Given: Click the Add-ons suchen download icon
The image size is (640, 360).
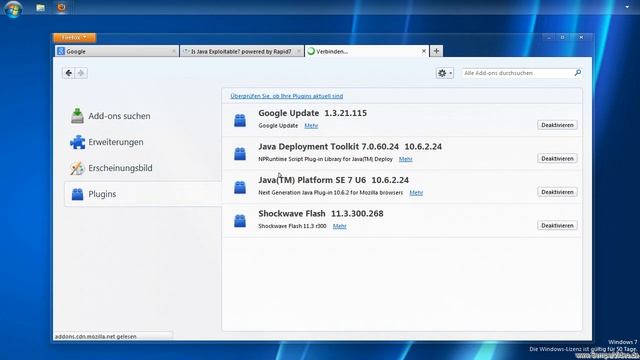Looking at the screenshot, I should (77, 116).
